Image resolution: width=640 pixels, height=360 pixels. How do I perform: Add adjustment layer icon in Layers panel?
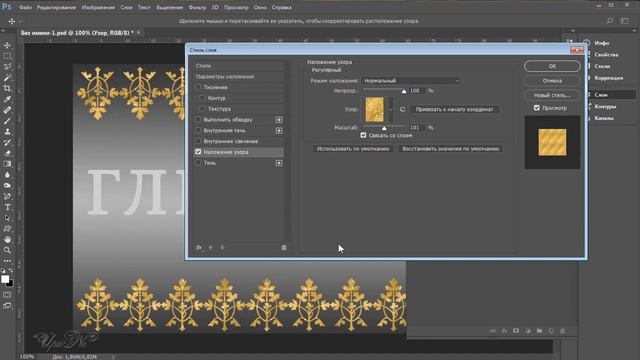pos(528,331)
